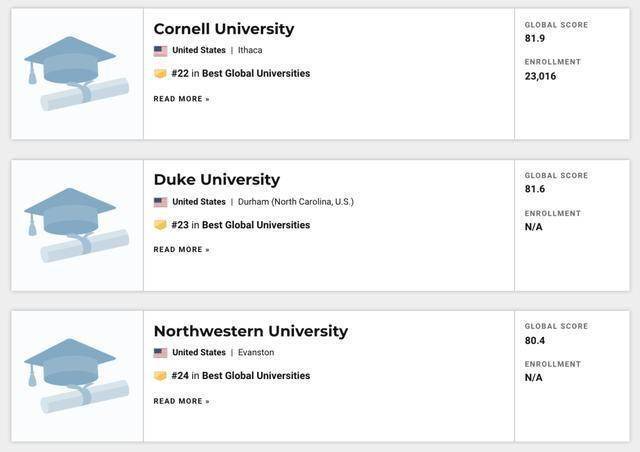Expand Read More under Duke University
Screen dimensions: 640x452
pos(181,250)
